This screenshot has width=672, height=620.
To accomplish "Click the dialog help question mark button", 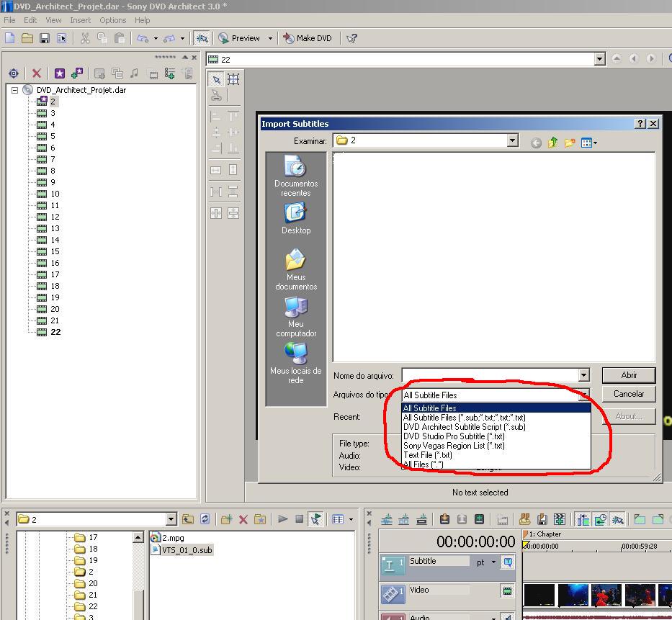I will tap(640, 123).
